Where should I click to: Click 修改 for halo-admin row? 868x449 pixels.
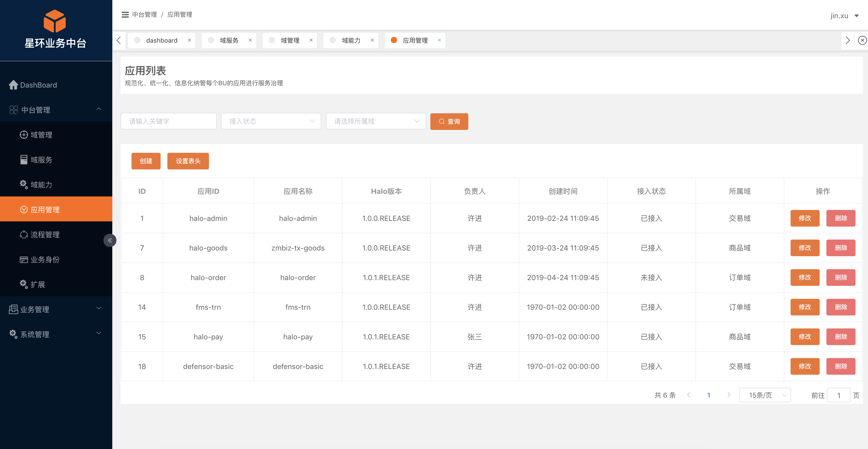(805, 218)
